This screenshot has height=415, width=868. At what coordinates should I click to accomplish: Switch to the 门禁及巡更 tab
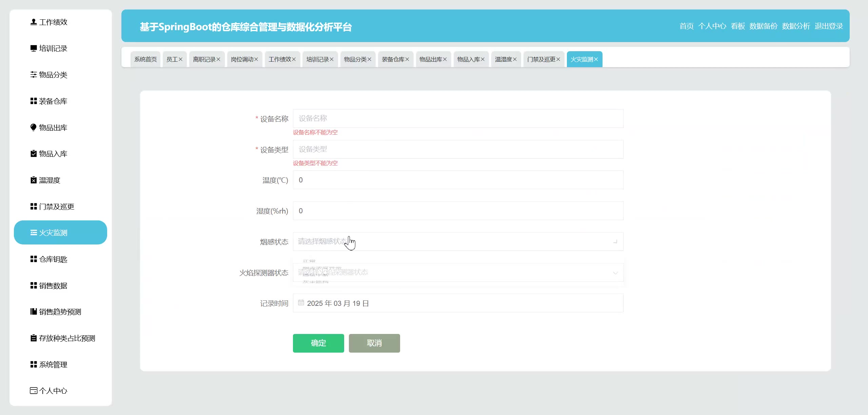[541, 59]
